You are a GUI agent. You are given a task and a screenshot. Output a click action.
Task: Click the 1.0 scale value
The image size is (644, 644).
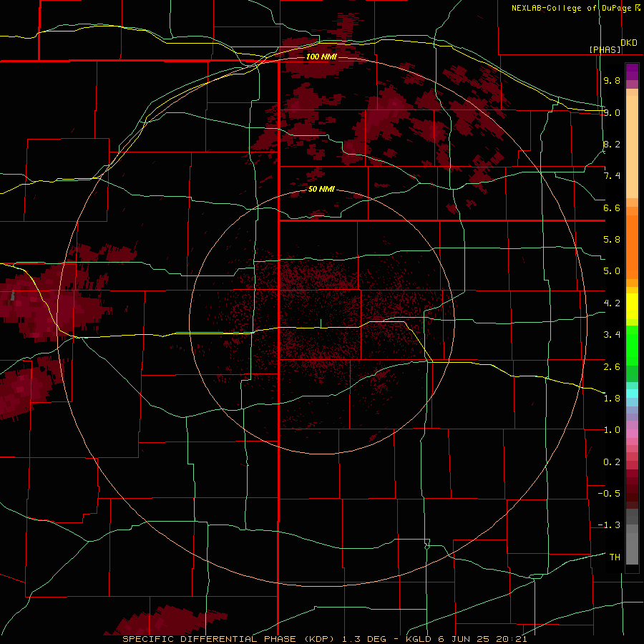(x=612, y=431)
